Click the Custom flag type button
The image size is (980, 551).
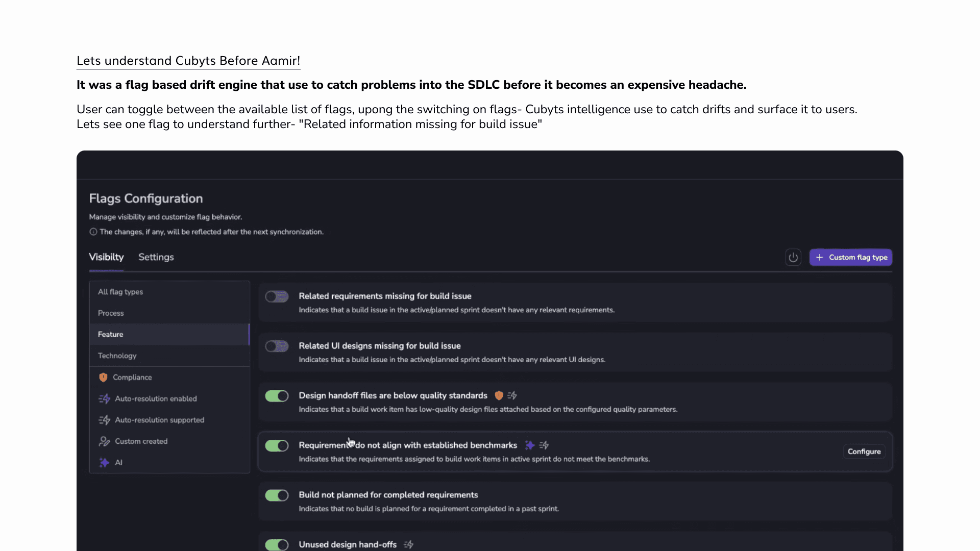851,258
